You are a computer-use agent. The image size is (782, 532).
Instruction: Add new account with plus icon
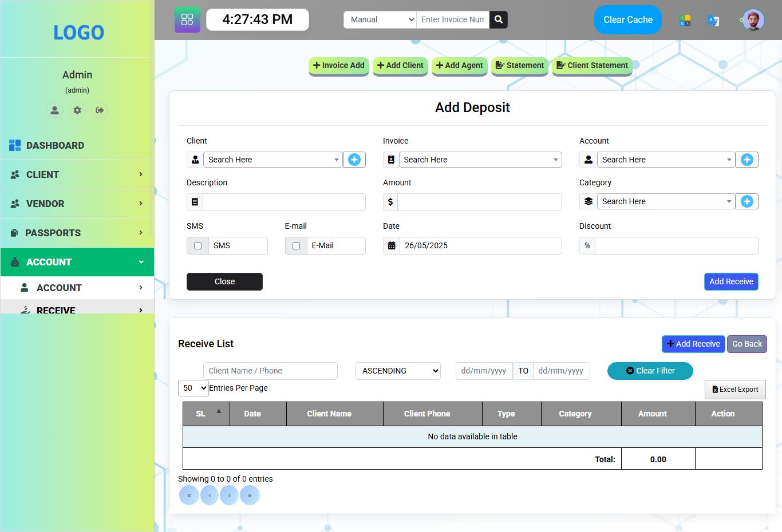point(747,160)
